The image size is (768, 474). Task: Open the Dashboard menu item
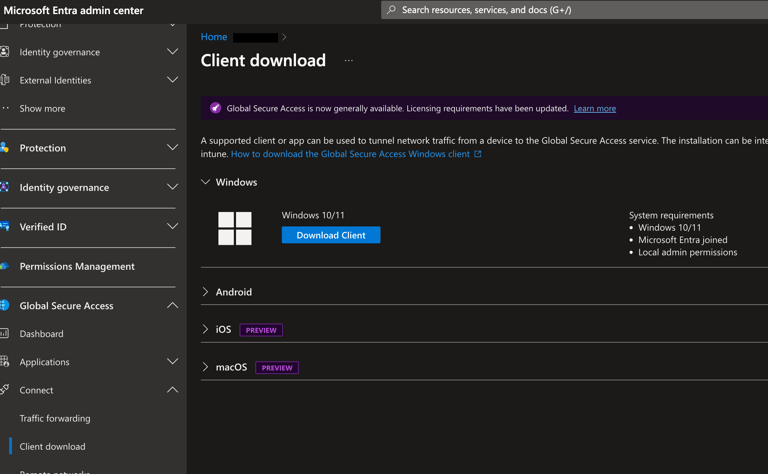click(x=41, y=334)
